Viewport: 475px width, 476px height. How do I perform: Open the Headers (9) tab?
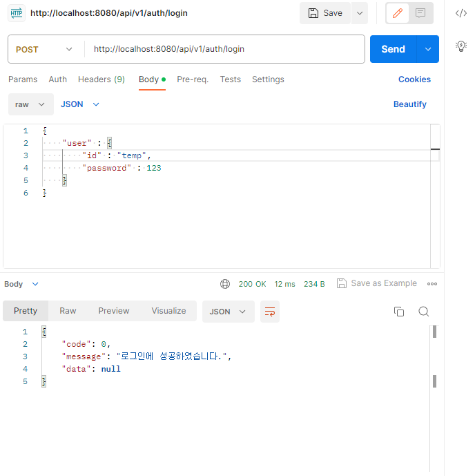click(101, 79)
